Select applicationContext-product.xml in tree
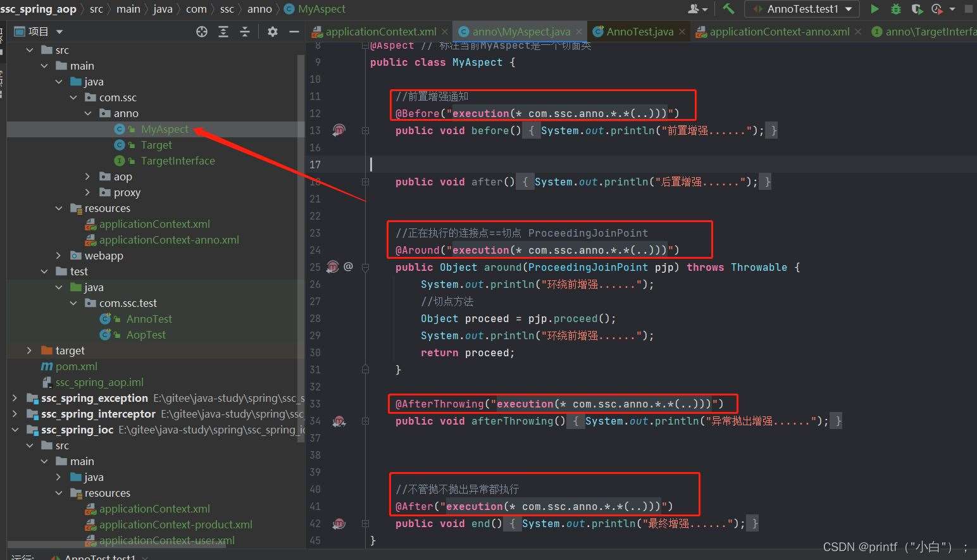The height and width of the screenshot is (560, 977). click(176, 525)
